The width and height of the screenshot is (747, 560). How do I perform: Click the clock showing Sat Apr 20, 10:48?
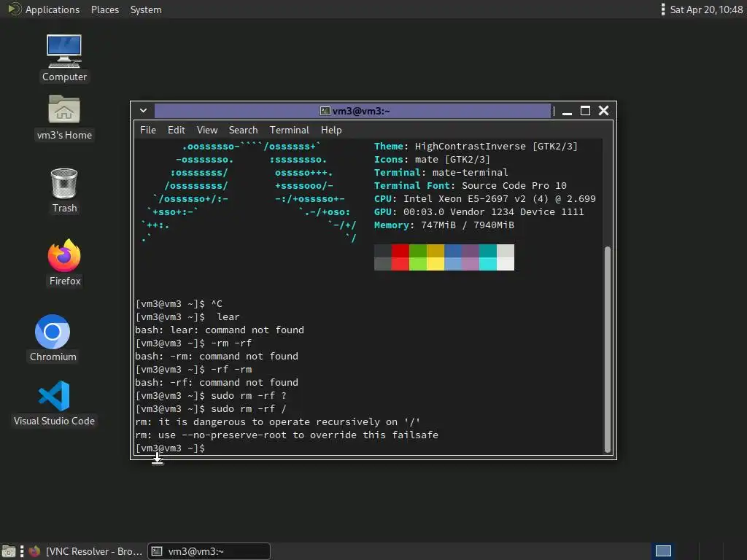(x=706, y=9)
